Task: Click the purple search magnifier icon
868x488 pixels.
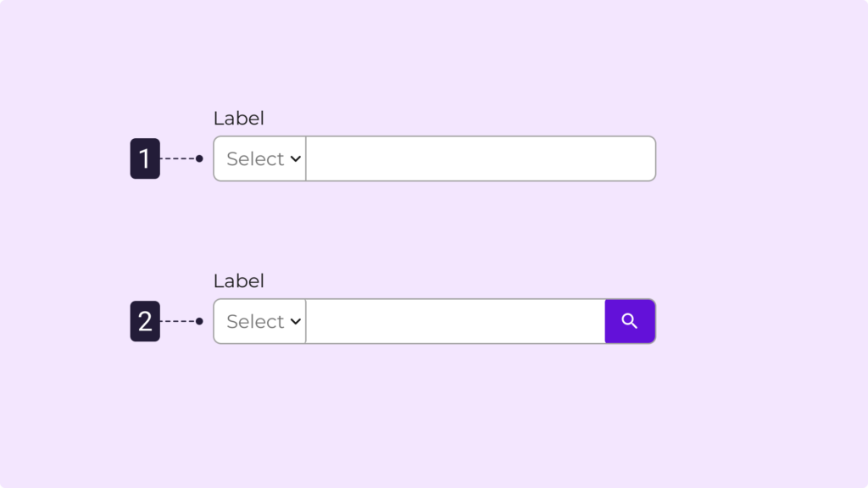Action: 630,321
